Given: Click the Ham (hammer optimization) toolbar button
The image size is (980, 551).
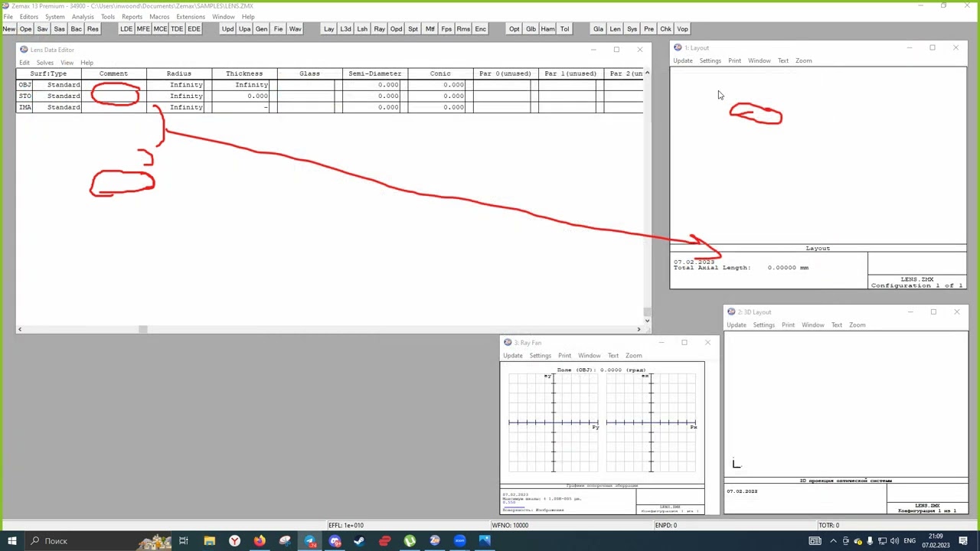Looking at the screenshot, I should (548, 29).
